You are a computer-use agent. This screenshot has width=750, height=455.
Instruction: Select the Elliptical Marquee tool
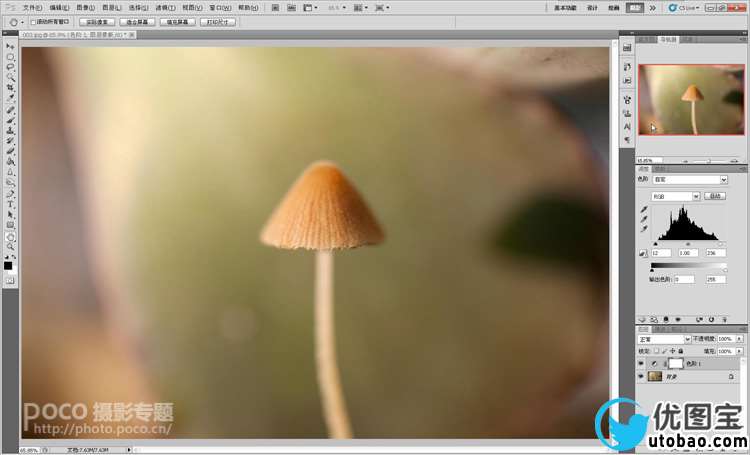pyautogui.click(x=10, y=57)
